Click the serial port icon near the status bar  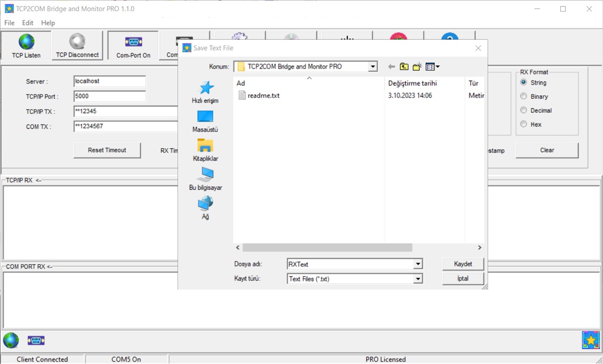click(36, 340)
